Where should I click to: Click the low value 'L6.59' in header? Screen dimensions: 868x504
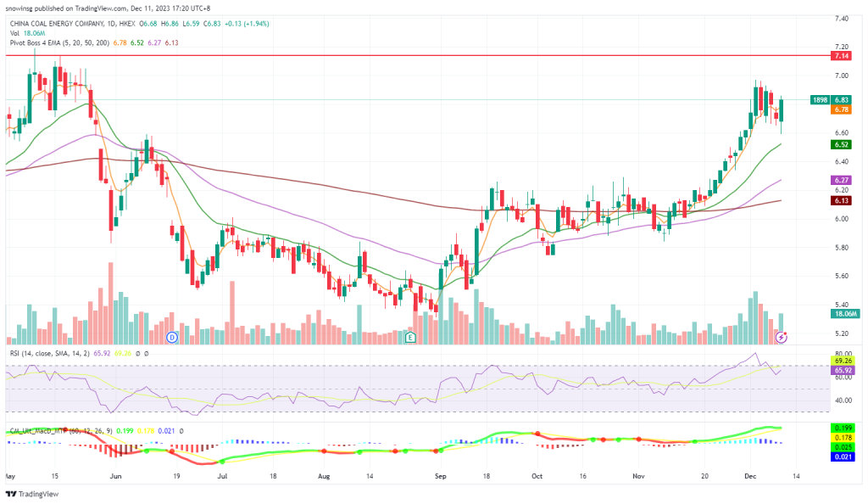(x=191, y=24)
